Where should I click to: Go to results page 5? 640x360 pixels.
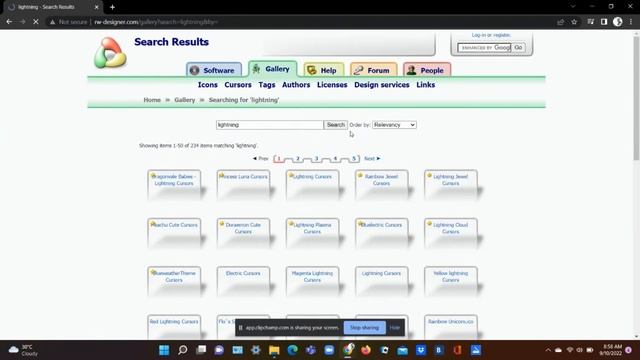tap(354, 158)
